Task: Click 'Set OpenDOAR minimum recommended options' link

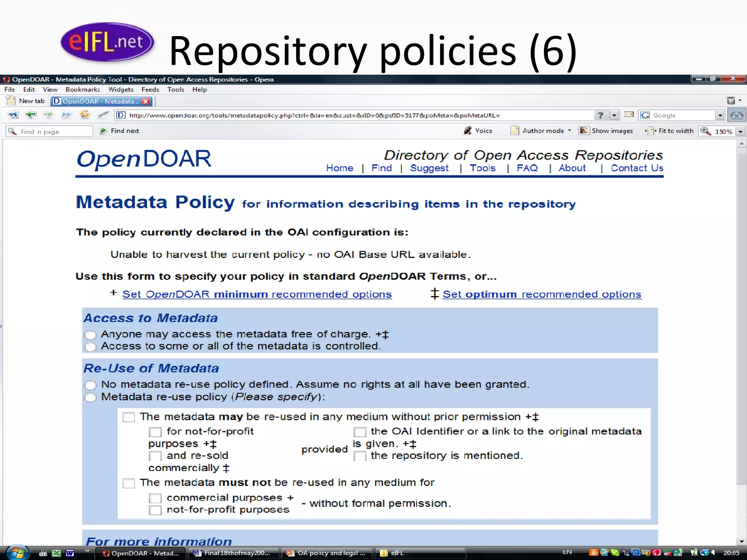Action: coord(257,294)
